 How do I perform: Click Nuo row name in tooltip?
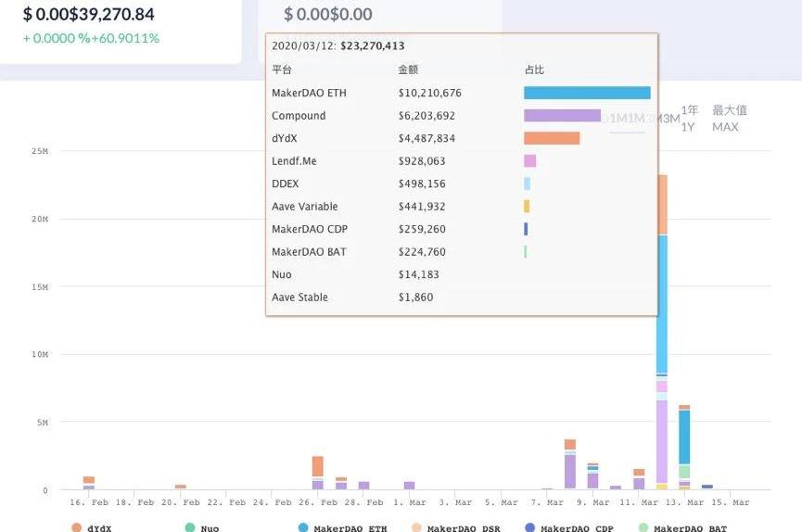click(281, 274)
